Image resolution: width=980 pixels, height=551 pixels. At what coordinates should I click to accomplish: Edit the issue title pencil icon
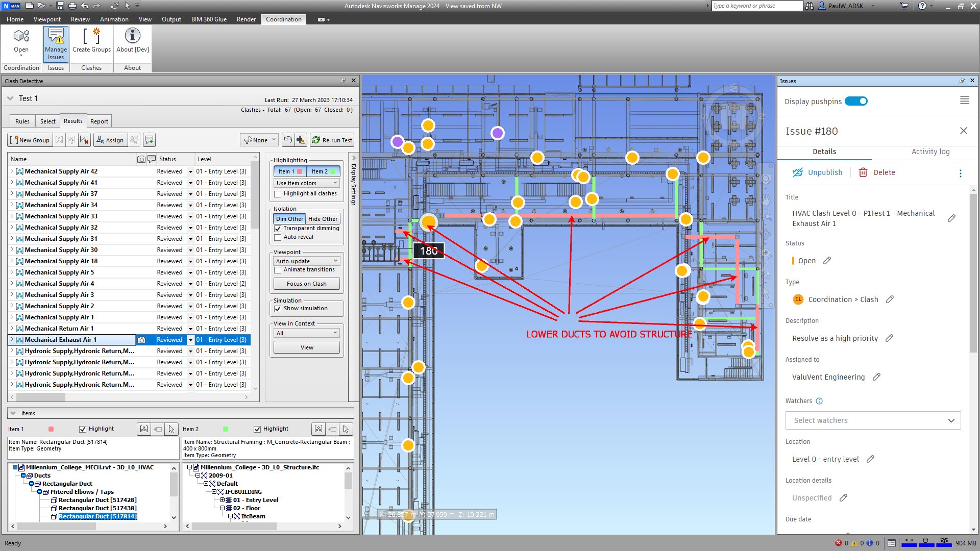[951, 218]
